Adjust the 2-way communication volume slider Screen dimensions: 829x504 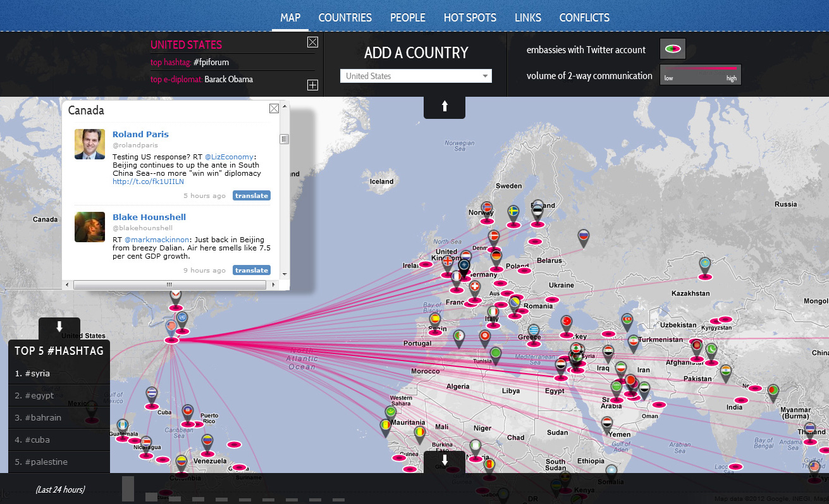coord(700,75)
